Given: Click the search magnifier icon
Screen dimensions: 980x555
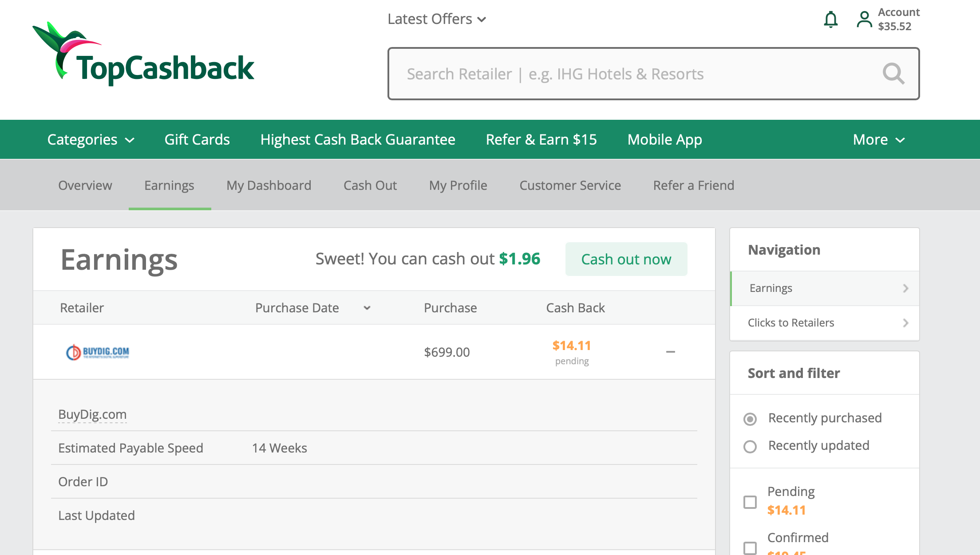Looking at the screenshot, I should (x=893, y=74).
